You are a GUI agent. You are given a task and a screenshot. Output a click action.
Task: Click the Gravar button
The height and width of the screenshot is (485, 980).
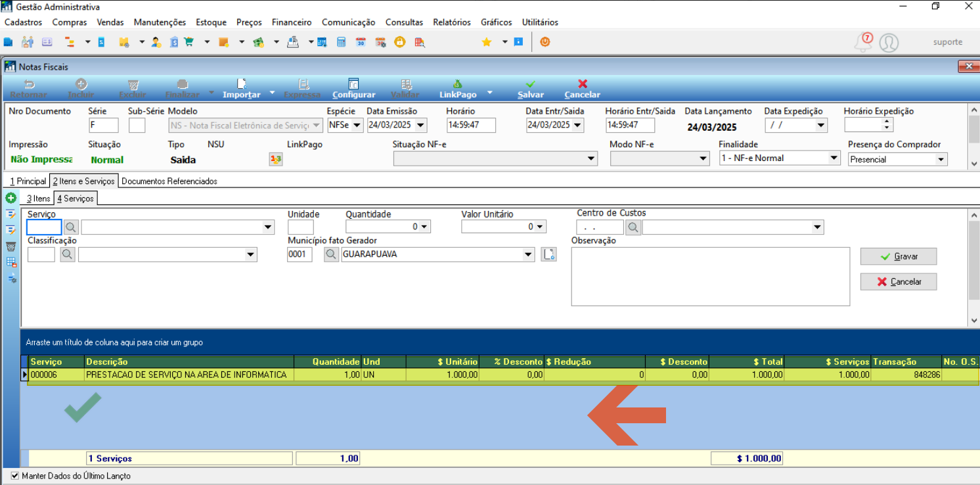click(x=899, y=256)
